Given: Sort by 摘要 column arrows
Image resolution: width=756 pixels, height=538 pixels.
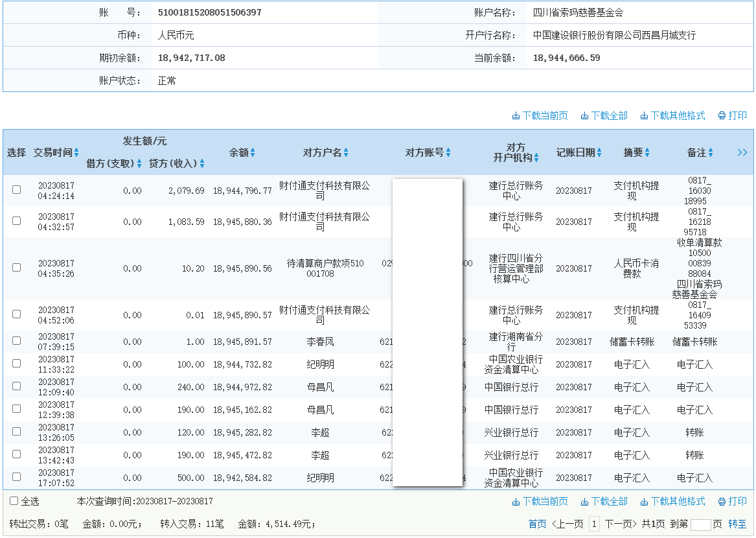Looking at the screenshot, I should (647, 152).
